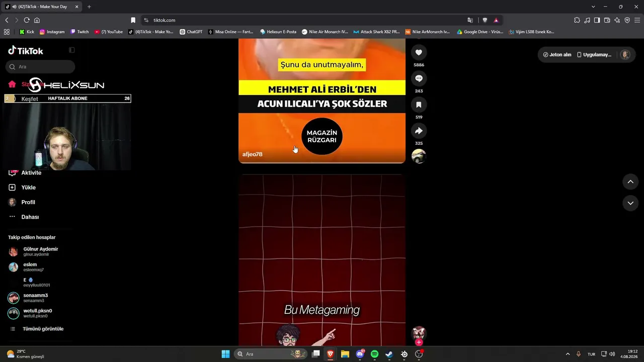Open Brave Shields panel

pos(485,20)
